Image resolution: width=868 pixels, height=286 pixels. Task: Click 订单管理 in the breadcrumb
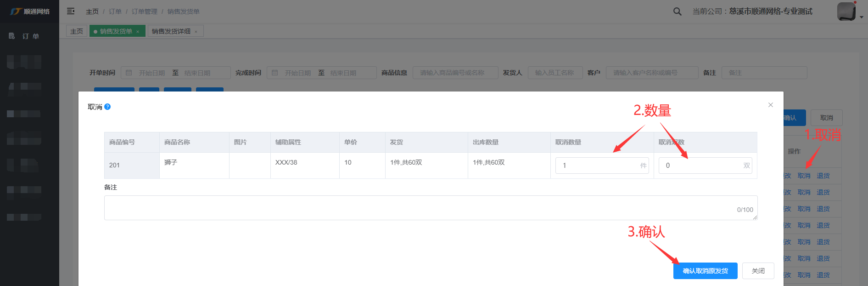(144, 11)
